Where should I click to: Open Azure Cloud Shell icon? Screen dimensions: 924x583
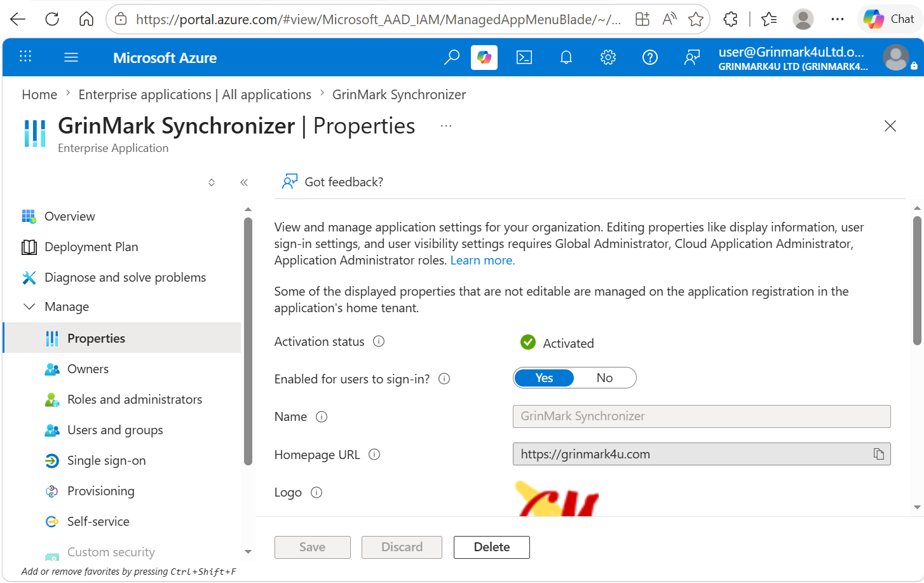524,58
